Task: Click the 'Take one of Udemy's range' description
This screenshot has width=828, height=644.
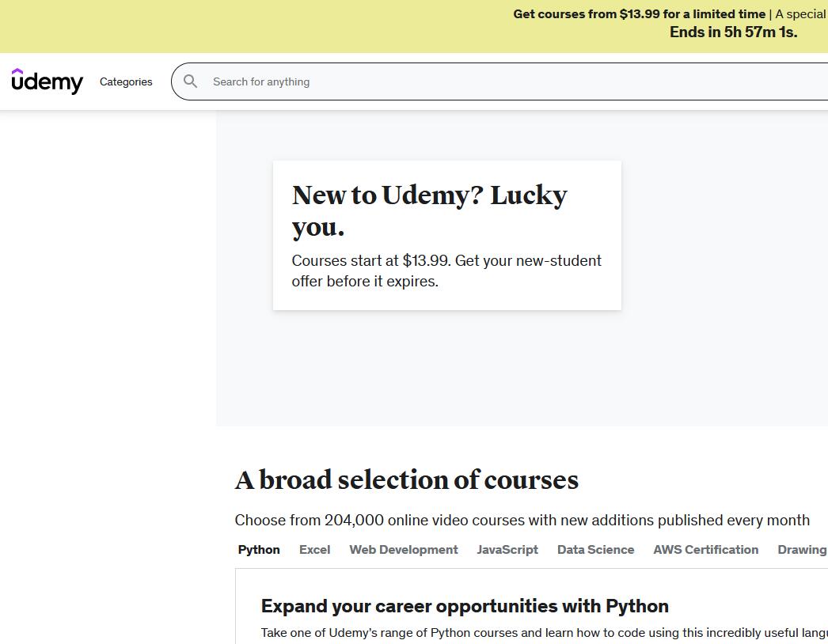Action: pos(545,632)
